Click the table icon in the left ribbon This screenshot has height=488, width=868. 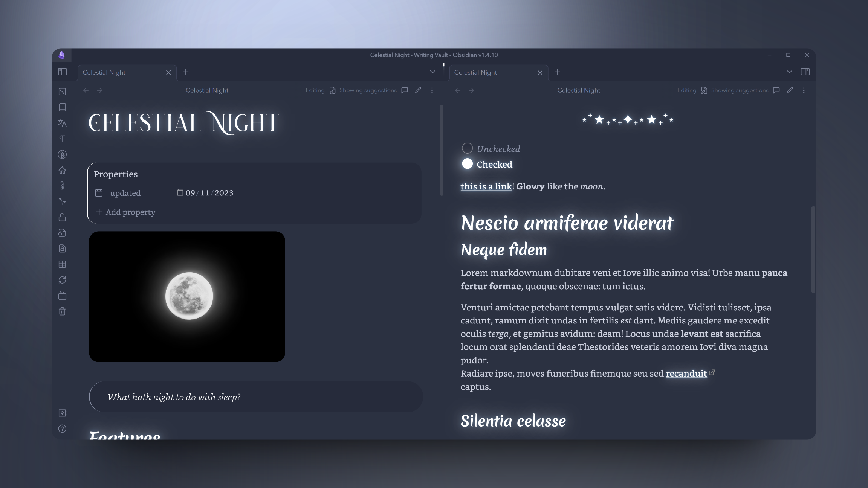[63, 264]
